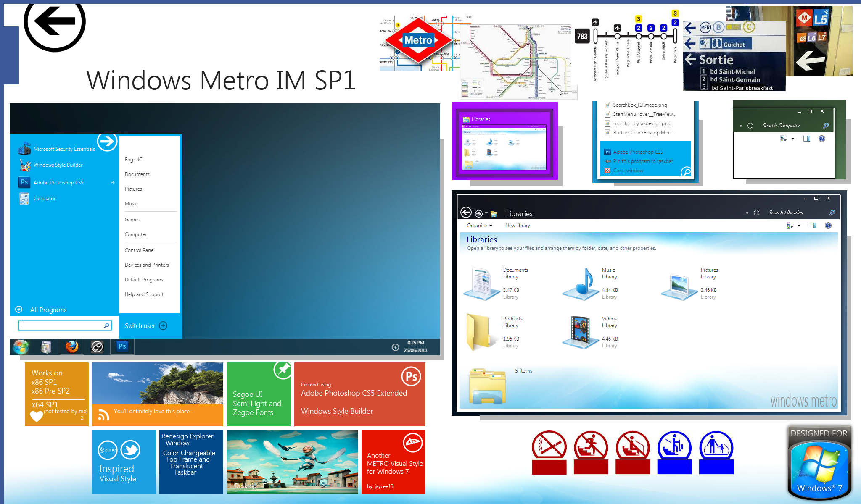Click the Help icon in Libraries toolbar
The height and width of the screenshot is (504, 861).
[x=828, y=226]
